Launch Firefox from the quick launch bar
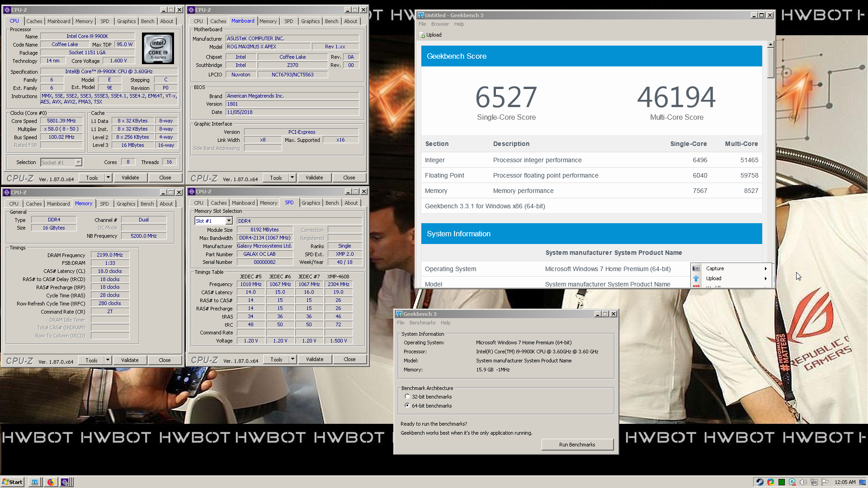This screenshot has height=488, width=868. (x=51, y=482)
